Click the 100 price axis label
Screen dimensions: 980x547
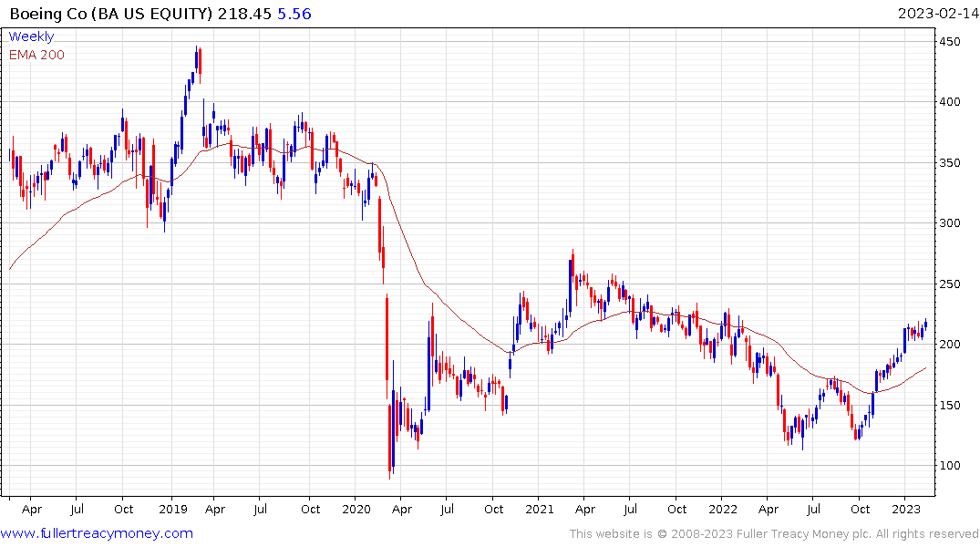point(949,466)
